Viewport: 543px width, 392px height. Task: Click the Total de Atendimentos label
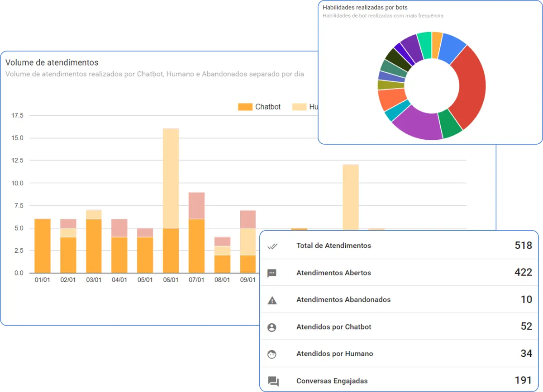pyautogui.click(x=333, y=246)
